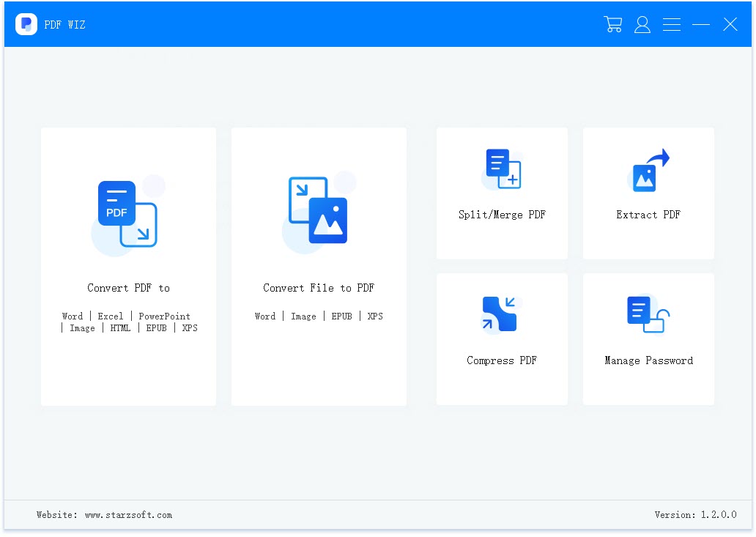Click the Split/Merge PDF icon

503,168
